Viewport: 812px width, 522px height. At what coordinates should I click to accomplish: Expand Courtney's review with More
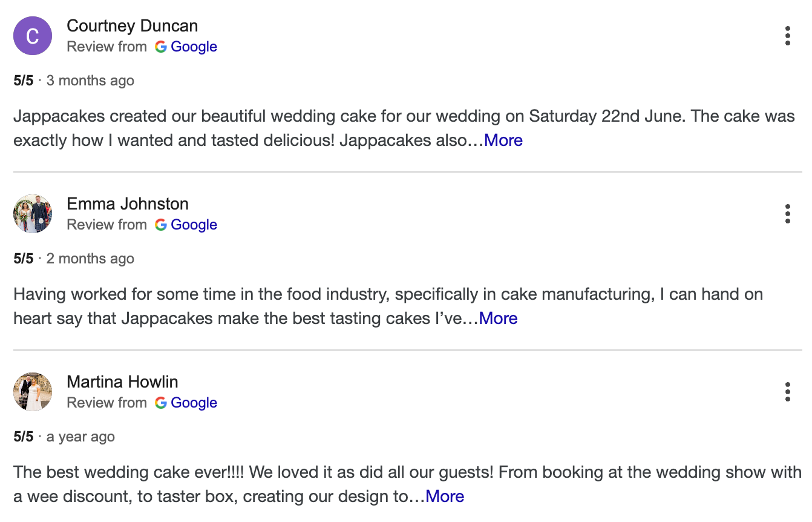pyautogui.click(x=503, y=140)
